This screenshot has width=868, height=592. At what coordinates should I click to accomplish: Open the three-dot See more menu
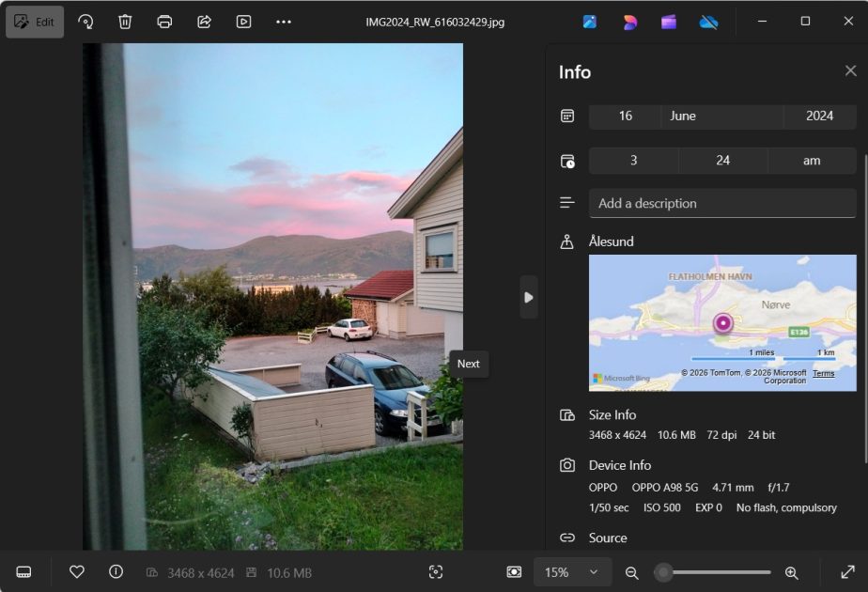pyautogui.click(x=284, y=22)
